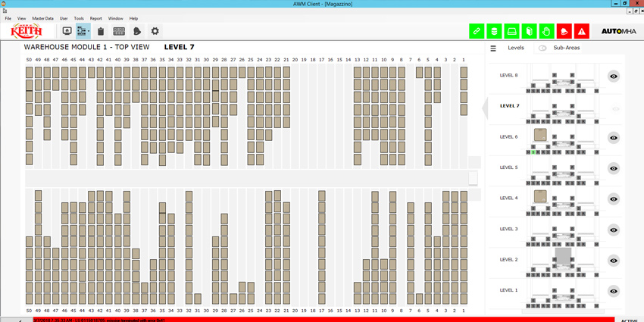This screenshot has height=322, width=644.
Task: Toggle the eye icon for Level 8
Action: [614, 76]
